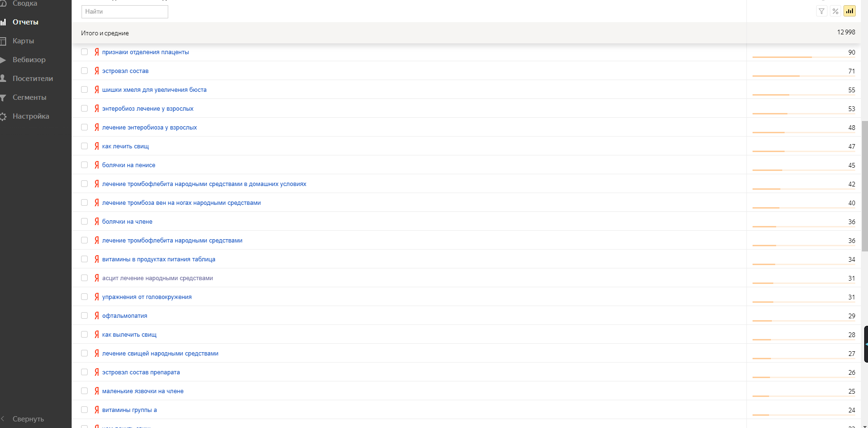Click the Найти search field
This screenshot has height=428, width=868.
pos(124,12)
